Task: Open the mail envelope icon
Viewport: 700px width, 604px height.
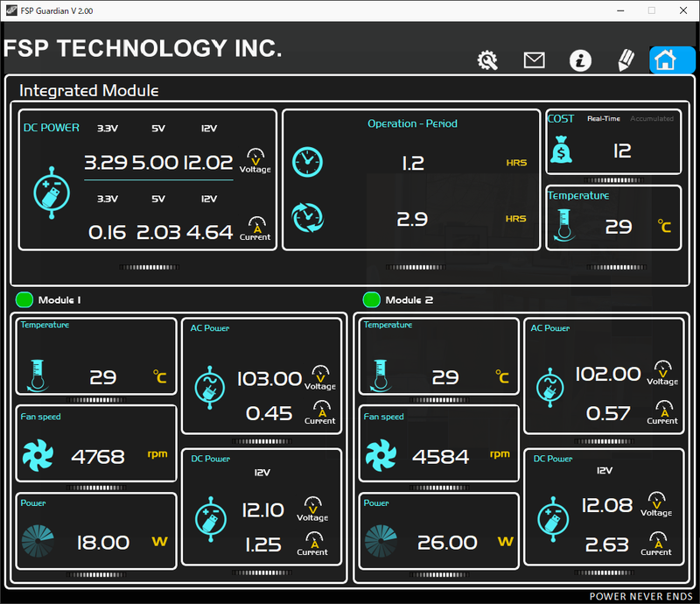Action: click(x=534, y=60)
